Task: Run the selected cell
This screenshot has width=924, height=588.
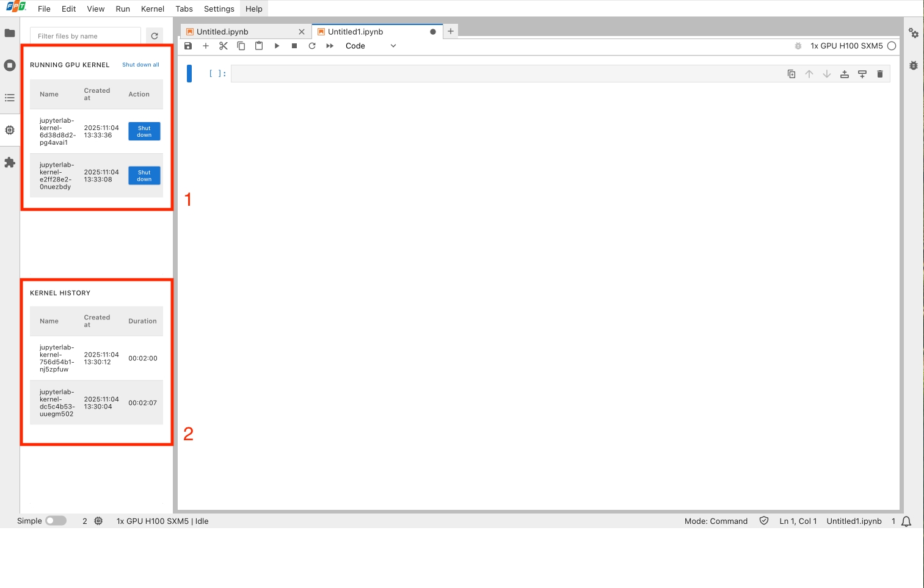Action: 277,46
